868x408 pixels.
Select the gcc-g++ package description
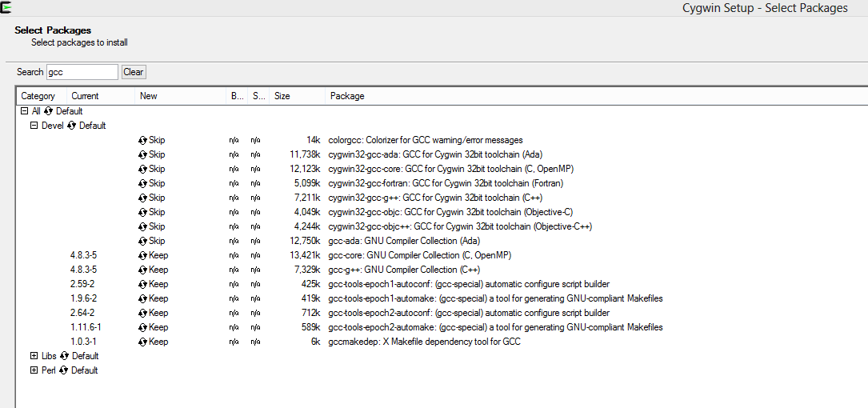[404, 270]
